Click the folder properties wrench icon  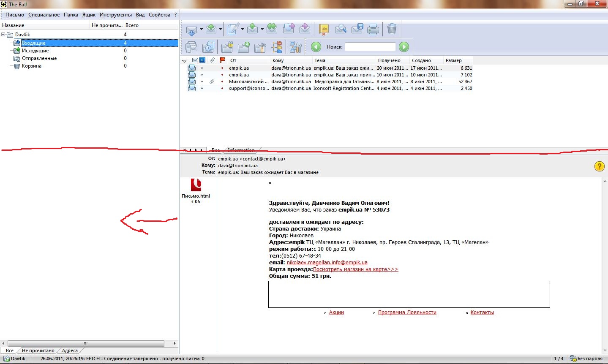(x=260, y=47)
